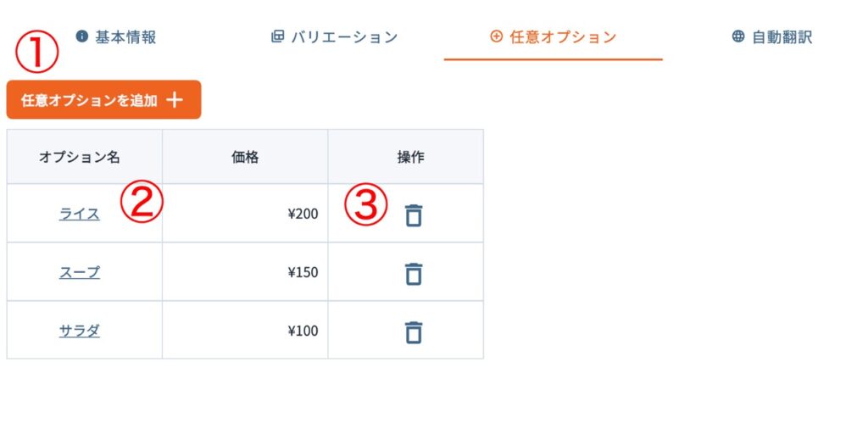Image resolution: width=868 pixels, height=429 pixels.
Task: Open the サラダ option link
Action: point(80,331)
